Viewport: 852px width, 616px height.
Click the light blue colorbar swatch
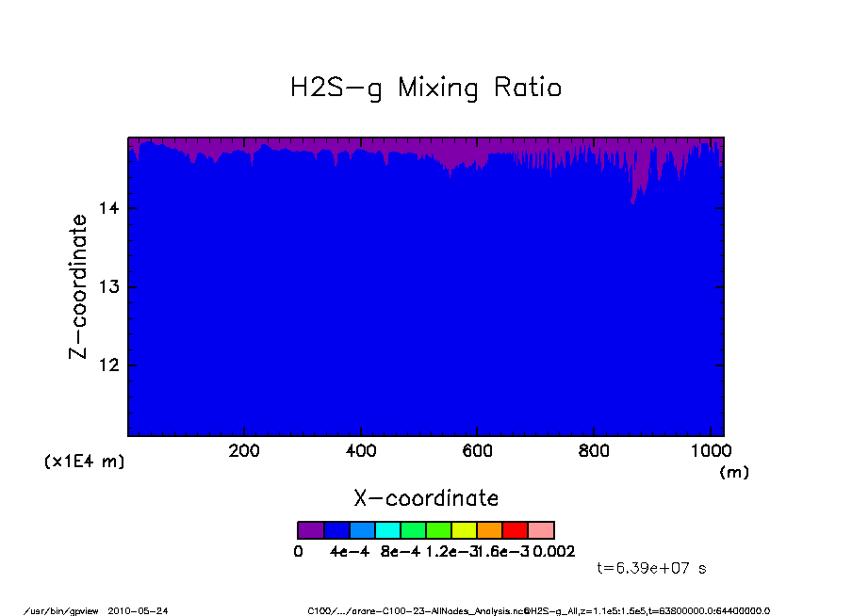(363, 530)
